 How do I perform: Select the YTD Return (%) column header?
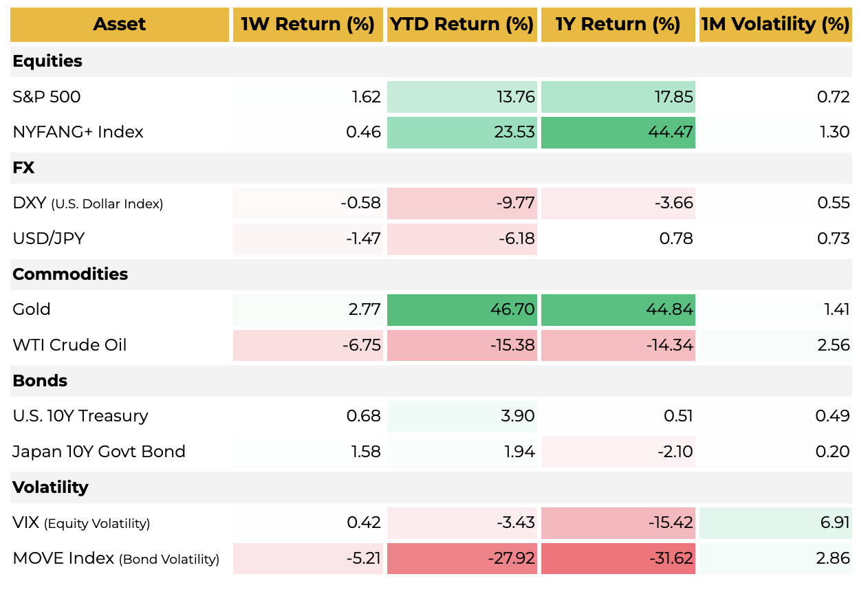coord(462,25)
